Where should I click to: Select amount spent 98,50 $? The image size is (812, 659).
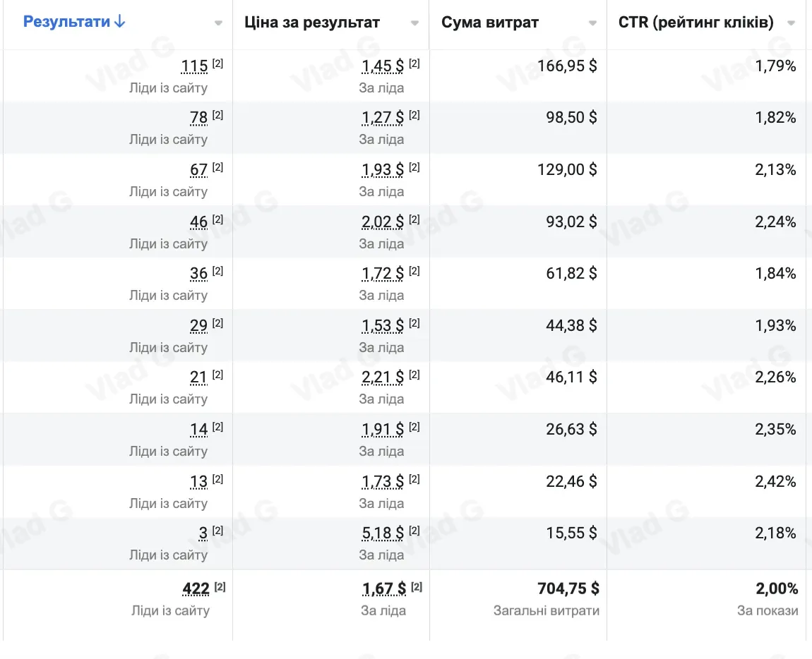point(572,118)
